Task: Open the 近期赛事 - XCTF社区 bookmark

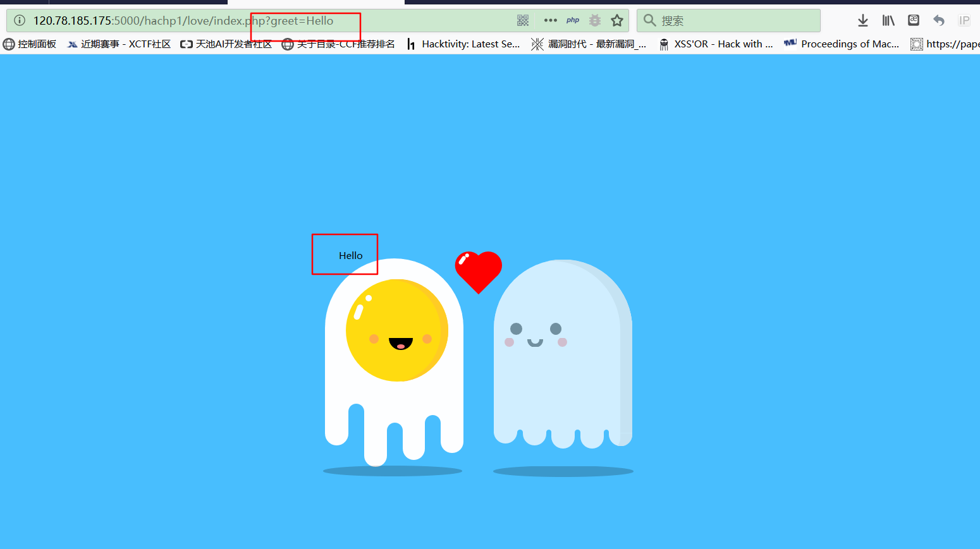Action: click(119, 44)
